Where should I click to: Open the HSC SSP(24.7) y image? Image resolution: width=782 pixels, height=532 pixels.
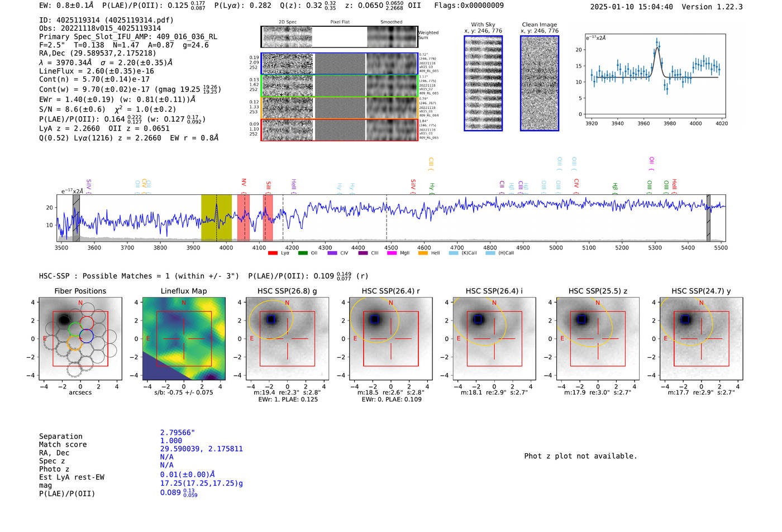(x=702, y=338)
